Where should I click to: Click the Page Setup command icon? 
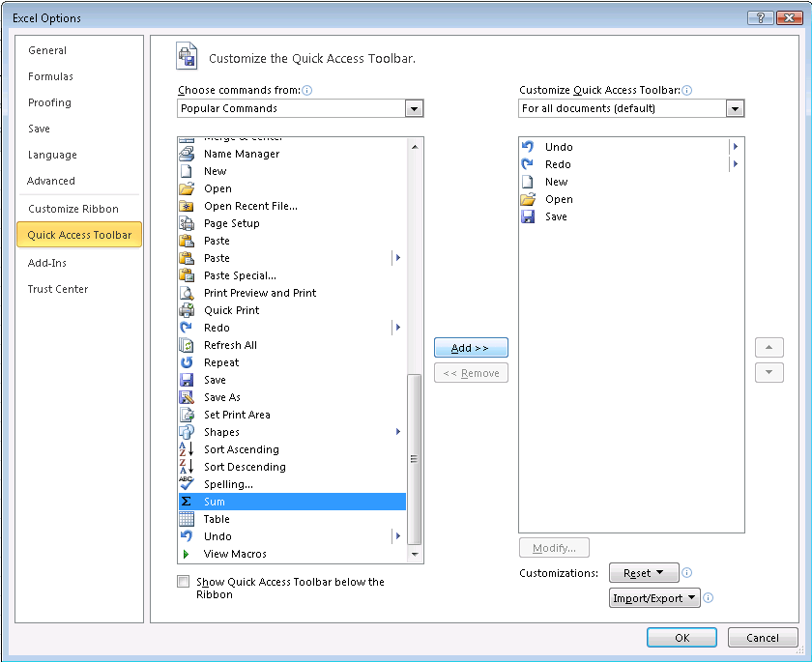pyautogui.click(x=187, y=223)
